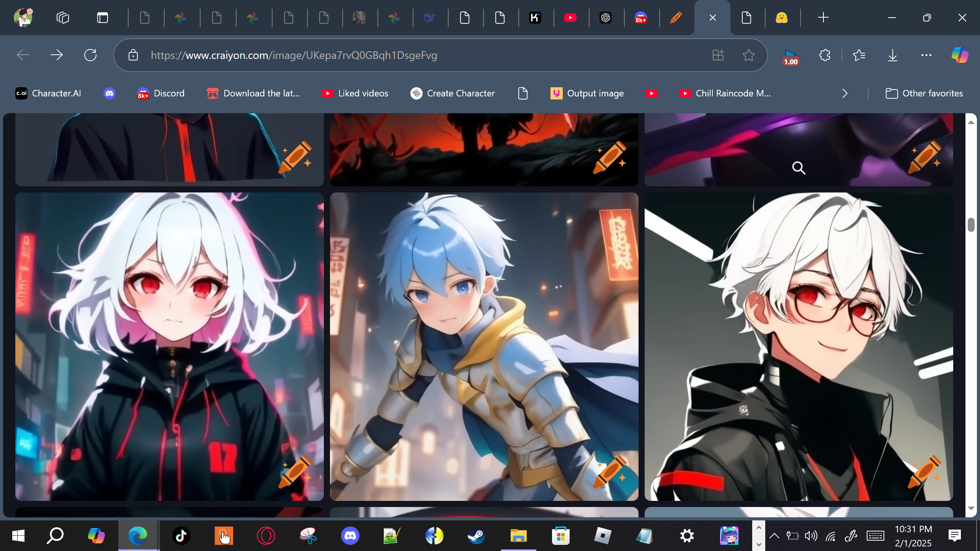Show hidden system tray icons
Viewport: 980px width, 551px height.
(x=774, y=536)
